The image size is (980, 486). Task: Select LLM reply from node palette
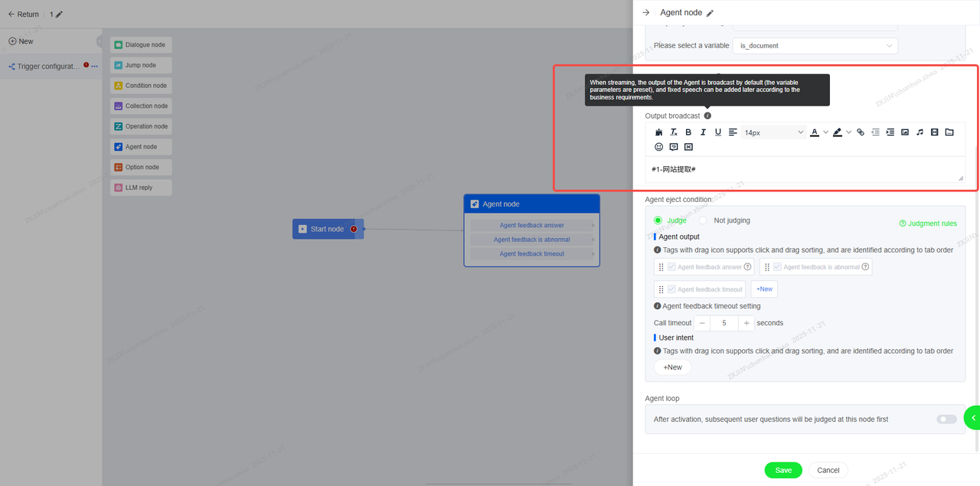[141, 188]
